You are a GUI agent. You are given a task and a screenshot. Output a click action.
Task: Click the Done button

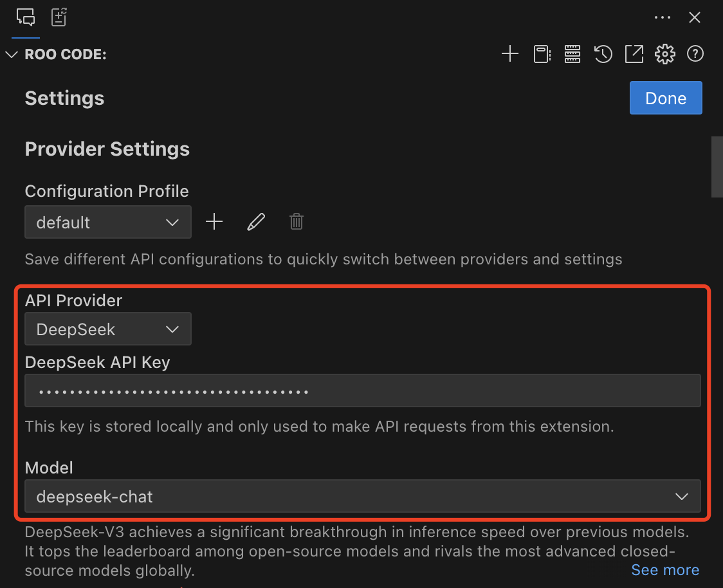pos(666,98)
